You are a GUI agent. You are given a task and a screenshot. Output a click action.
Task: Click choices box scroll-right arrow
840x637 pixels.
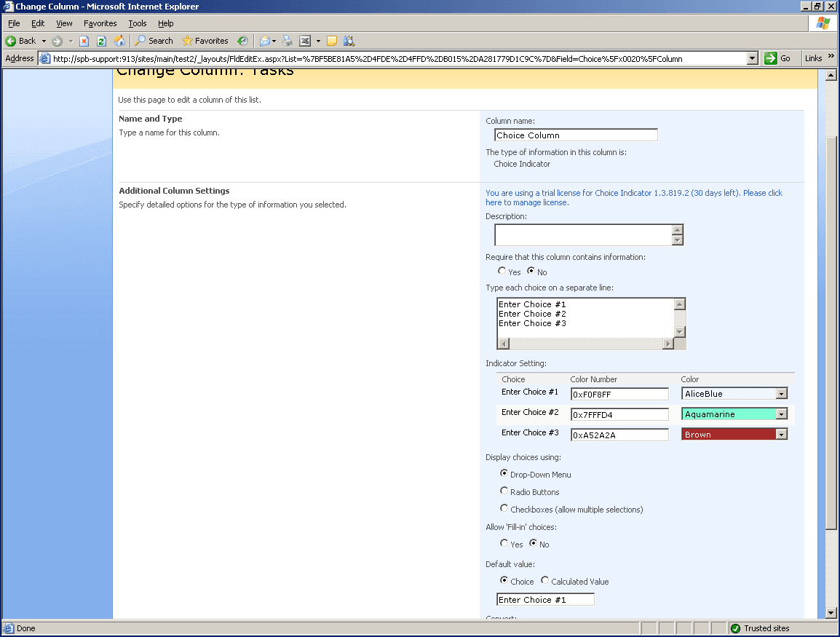pyautogui.click(x=668, y=344)
